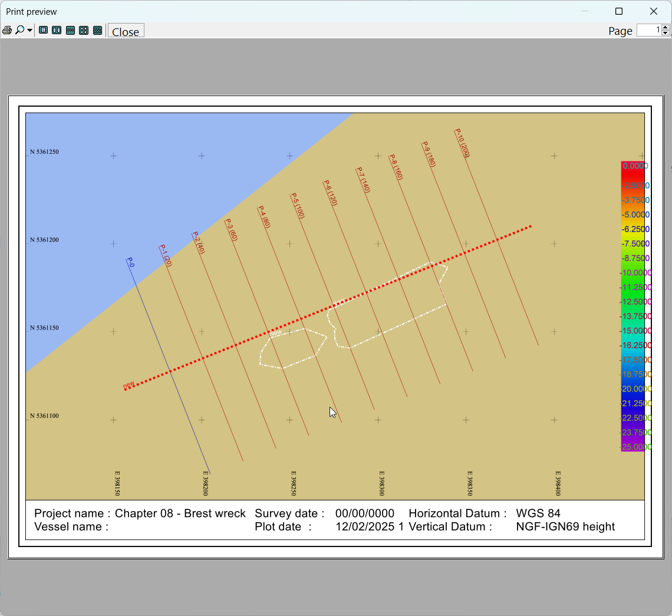Click the red 0.0000 legend color band
Viewport: 672px width, 616px height.
point(632,166)
